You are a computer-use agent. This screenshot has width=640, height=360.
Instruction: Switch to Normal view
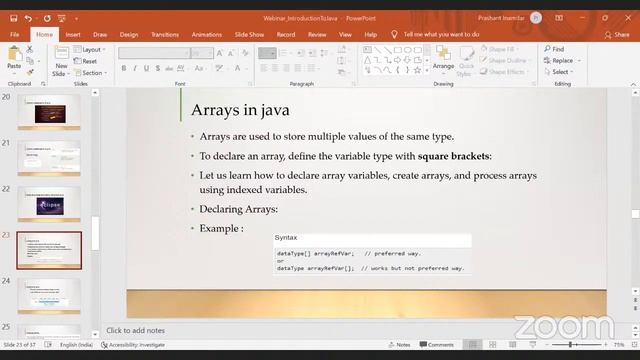point(472,345)
